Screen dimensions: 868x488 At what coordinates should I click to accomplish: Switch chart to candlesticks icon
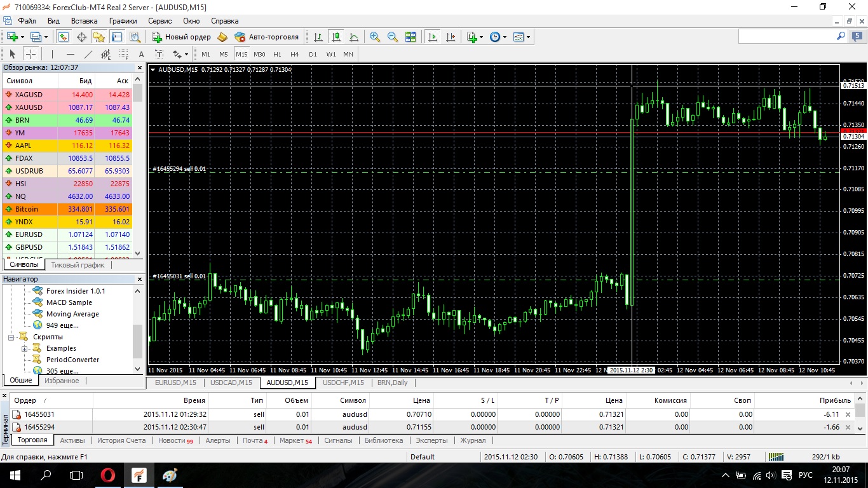(336, 37)
